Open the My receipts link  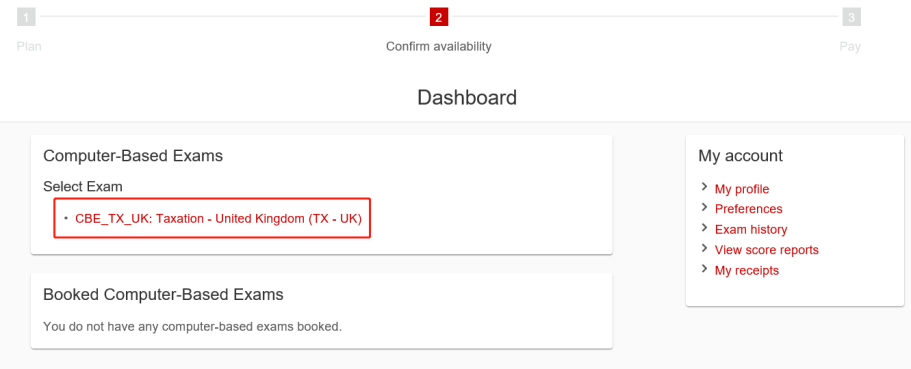point(747,270)
